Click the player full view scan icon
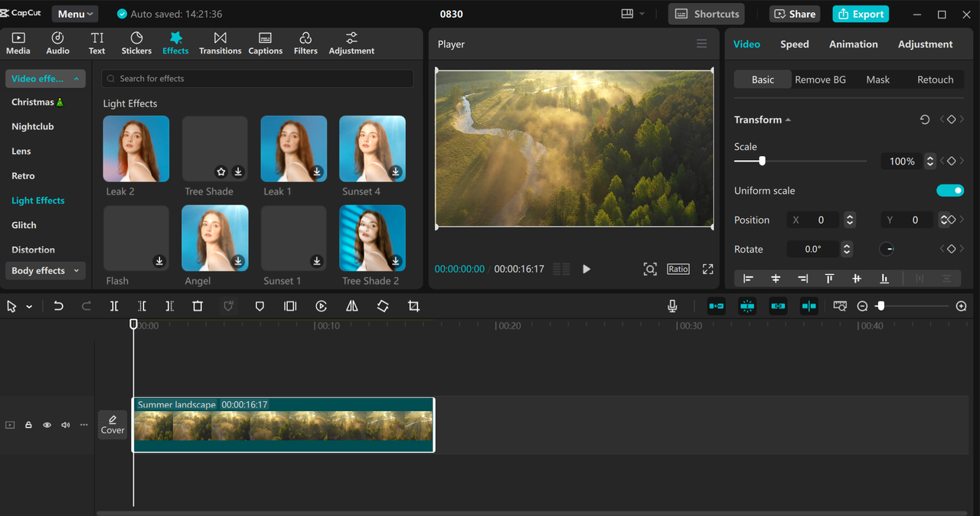980x516 pixels. (650, 269)
